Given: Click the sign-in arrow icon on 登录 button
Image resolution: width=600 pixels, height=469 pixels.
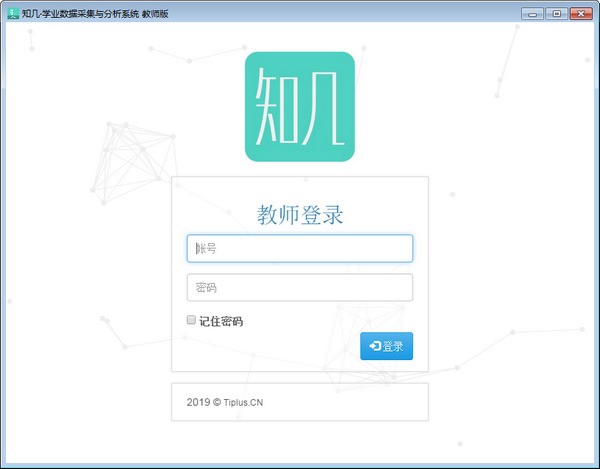Looking at the screenshot, I should (374, 346).
